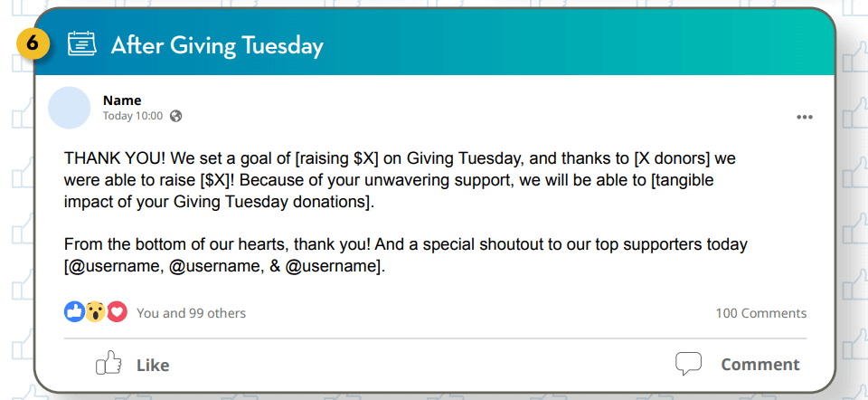The image size is (868, 400).
Task: Click the Today 10:00 timestamp
Action: [x=133, y=116]
